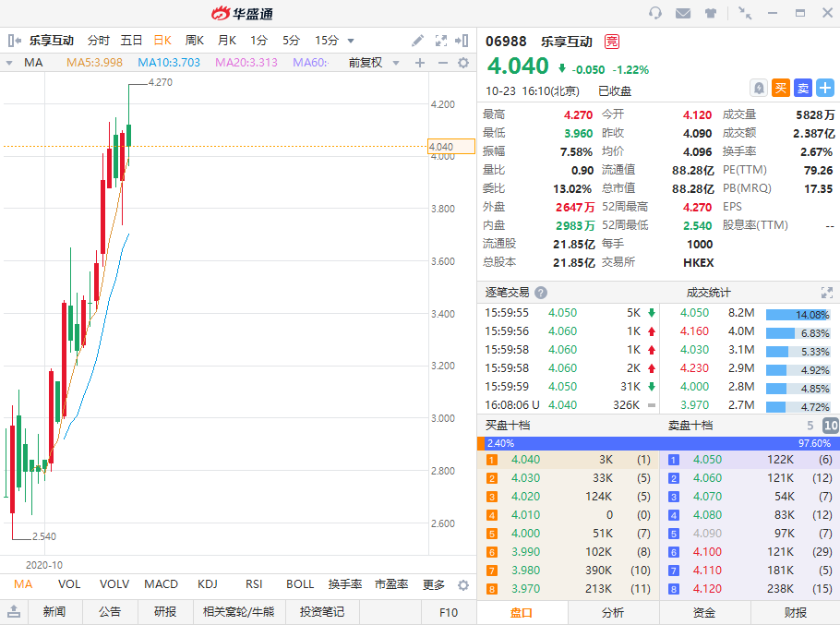840x625 pixels.
Task: Collapse the left panel beside 乐享互动
Action: pos(14,41)
